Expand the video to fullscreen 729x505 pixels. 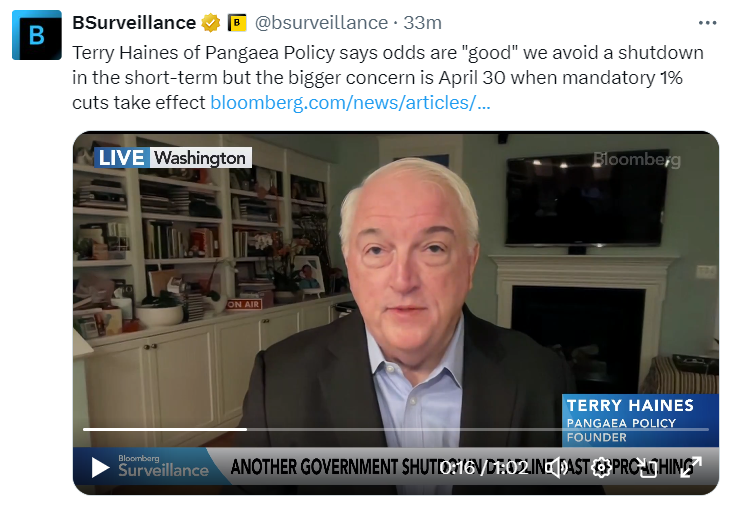[690, 467]
